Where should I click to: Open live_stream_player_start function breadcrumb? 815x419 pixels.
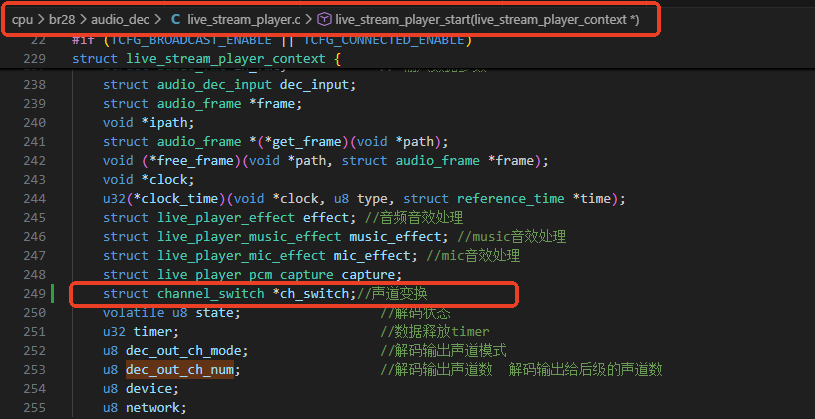tap(487, 20)
